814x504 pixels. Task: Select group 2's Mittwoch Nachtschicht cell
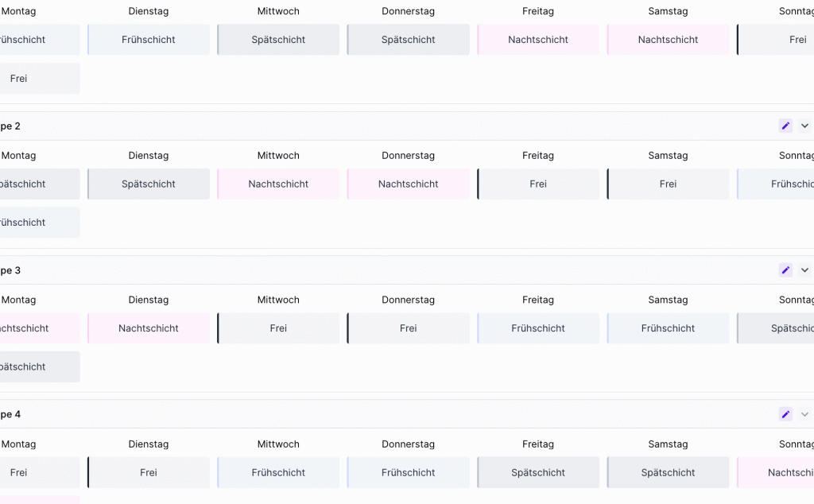coord(278,184)
